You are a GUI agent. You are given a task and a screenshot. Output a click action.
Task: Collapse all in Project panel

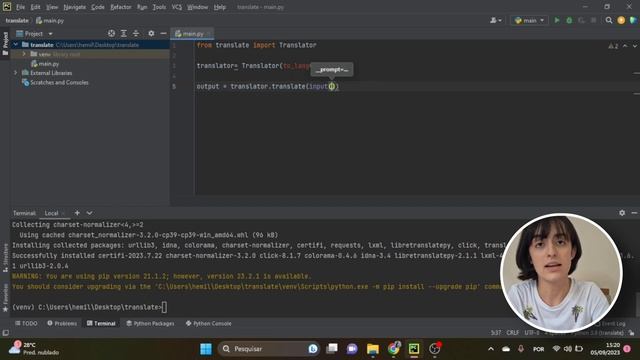(x=136, y=33)
